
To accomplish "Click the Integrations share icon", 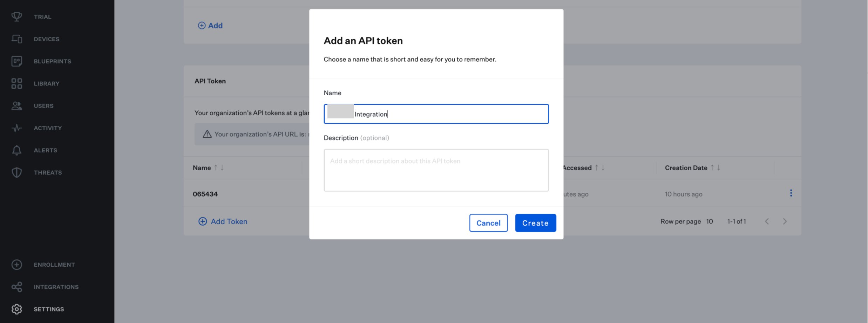I will coord(16,287).
